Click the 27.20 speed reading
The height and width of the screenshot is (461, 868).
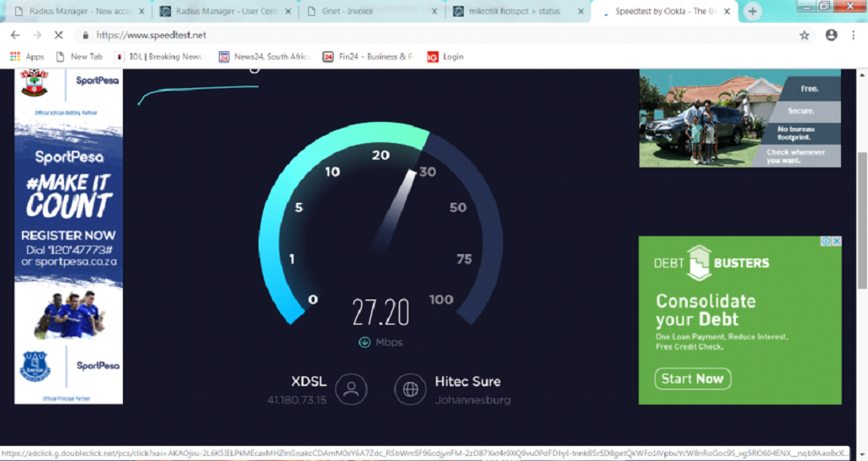381,312
